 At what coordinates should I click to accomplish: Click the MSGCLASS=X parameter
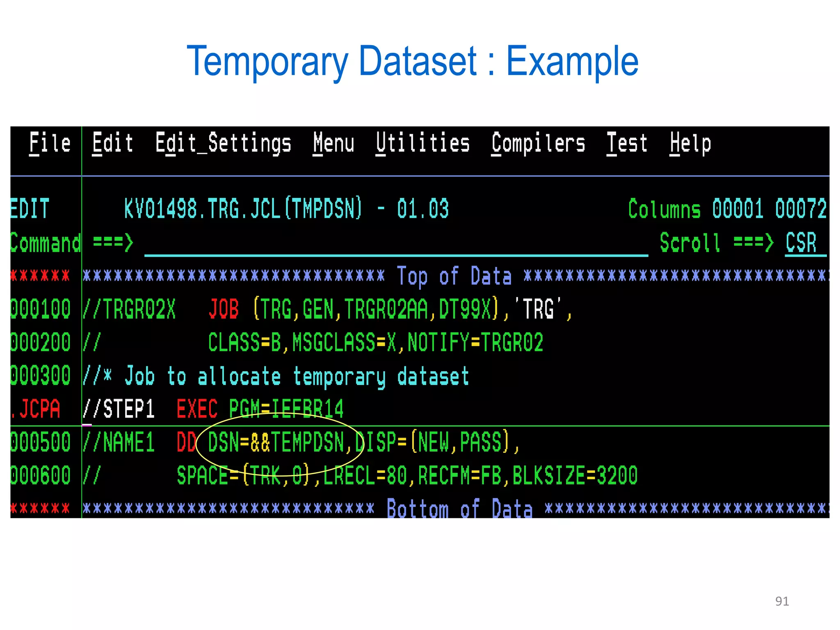pyautogui.click(x=344, y=342)
